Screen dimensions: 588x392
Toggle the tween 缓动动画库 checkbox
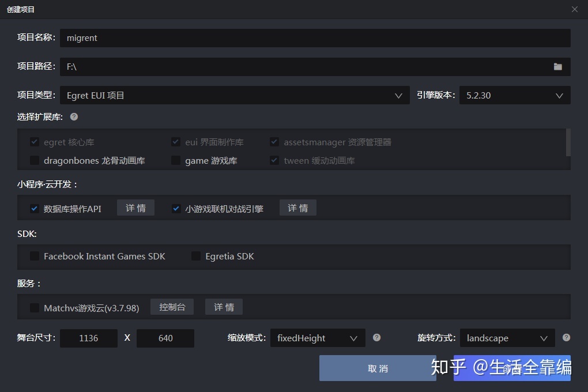[x=273, y=160]
